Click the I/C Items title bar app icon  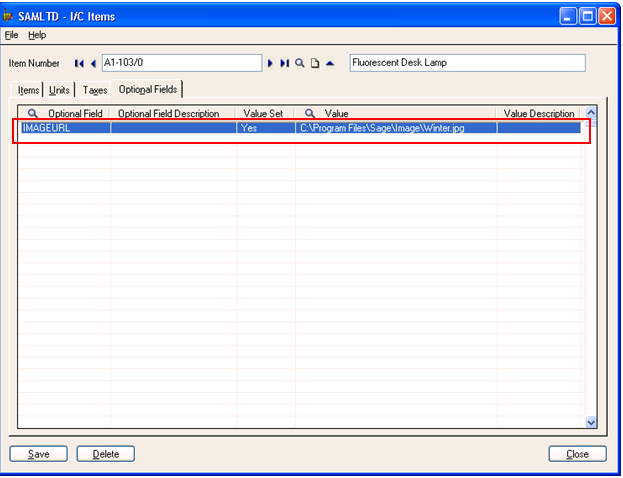(x=8, y=16)
